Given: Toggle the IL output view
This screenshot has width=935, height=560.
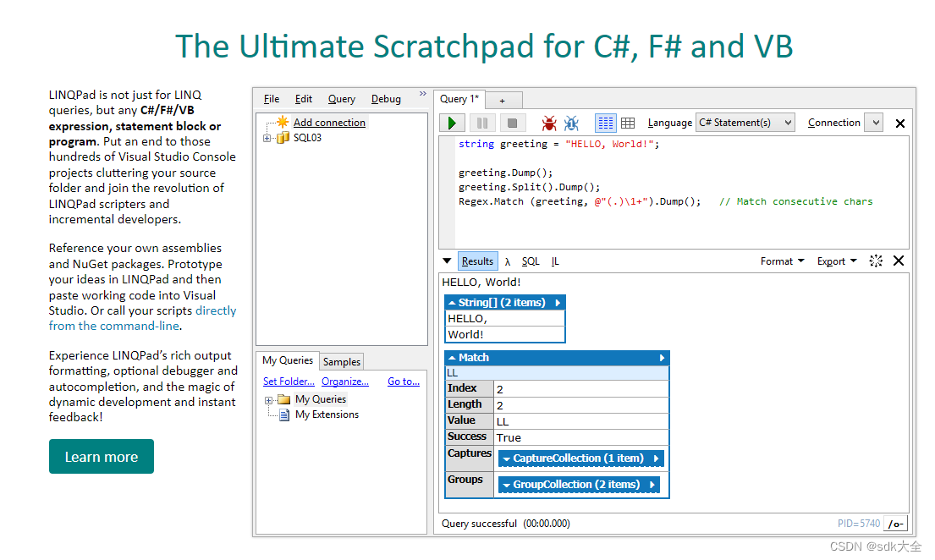Looking at the screenshot, I should (555, 261).
